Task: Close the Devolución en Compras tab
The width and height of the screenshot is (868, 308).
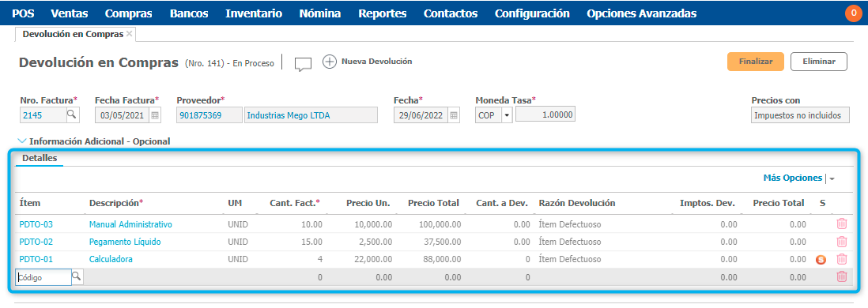Action: (x=129, y=34)
